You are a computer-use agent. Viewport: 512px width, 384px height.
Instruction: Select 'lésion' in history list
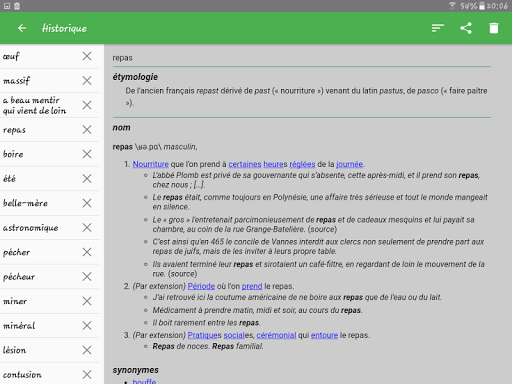click(x=14, y=350)
